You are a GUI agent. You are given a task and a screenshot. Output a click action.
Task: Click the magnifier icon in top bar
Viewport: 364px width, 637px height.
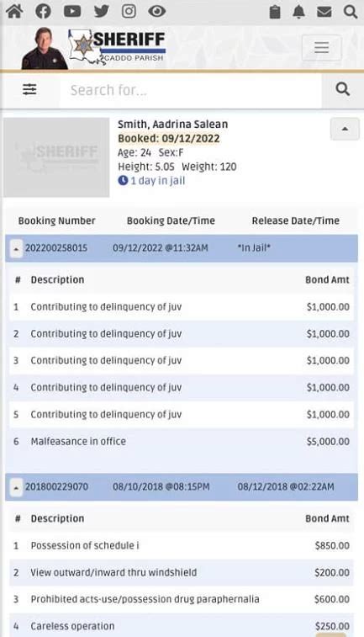tap(351, 12)
